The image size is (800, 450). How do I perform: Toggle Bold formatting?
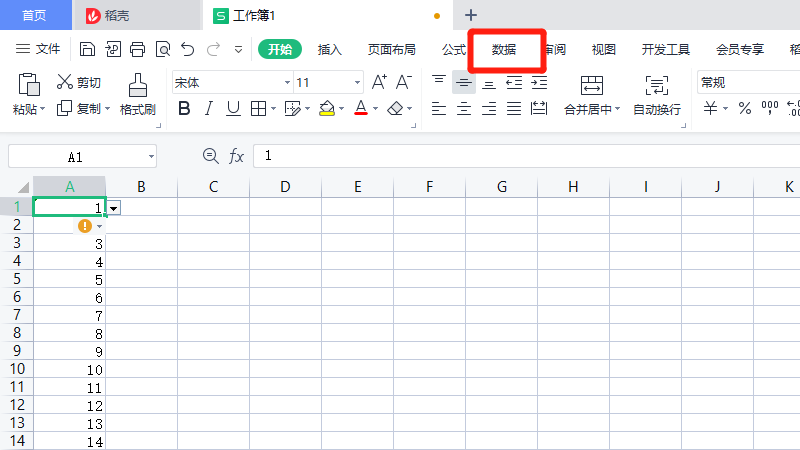point(184,108)
